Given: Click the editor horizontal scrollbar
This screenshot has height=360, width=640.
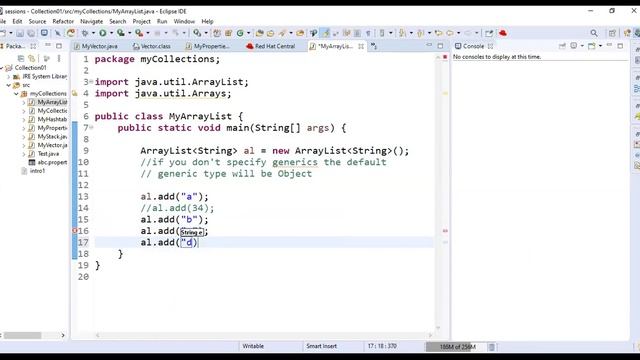Looking at the screenshot, I should tap(263, 335).
